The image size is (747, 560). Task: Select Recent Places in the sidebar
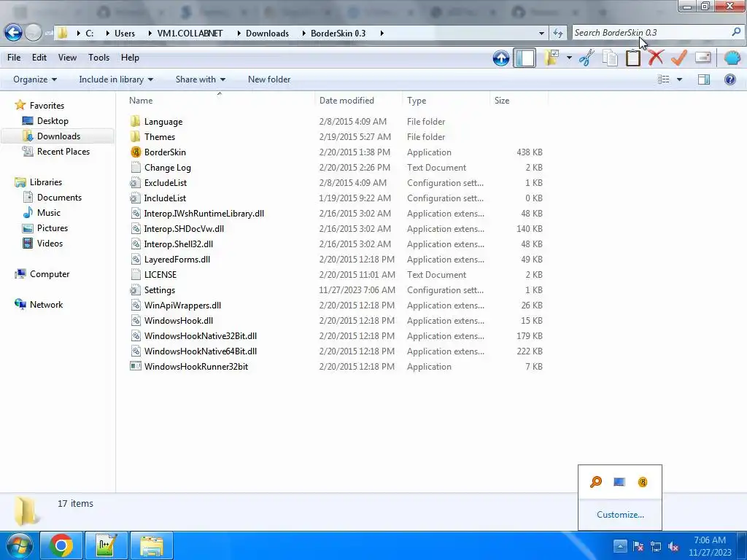pyautogui.click(x=63, y=152)
